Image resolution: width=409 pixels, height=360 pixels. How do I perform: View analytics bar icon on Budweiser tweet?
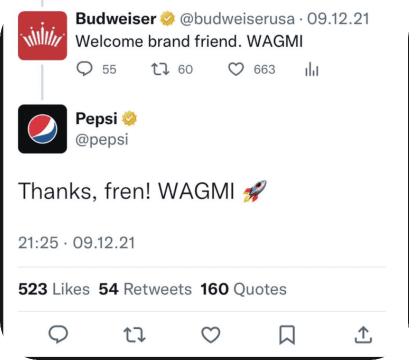tap(312, 69)
